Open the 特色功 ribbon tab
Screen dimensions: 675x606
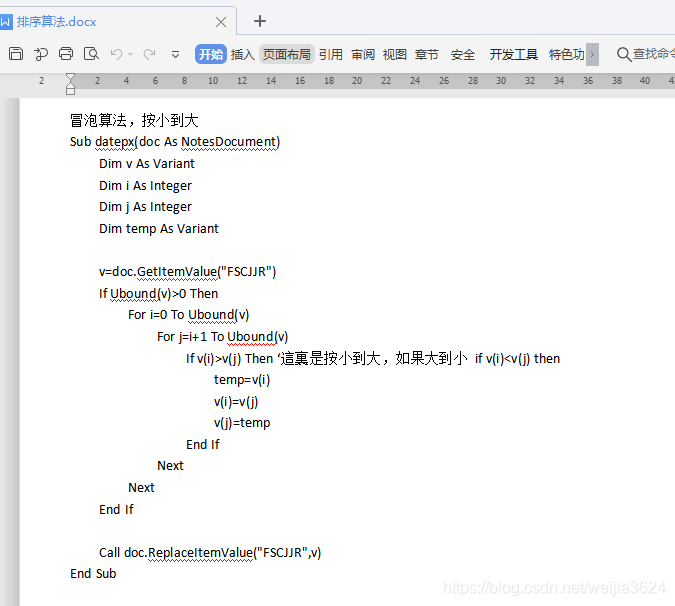(567, 54)
